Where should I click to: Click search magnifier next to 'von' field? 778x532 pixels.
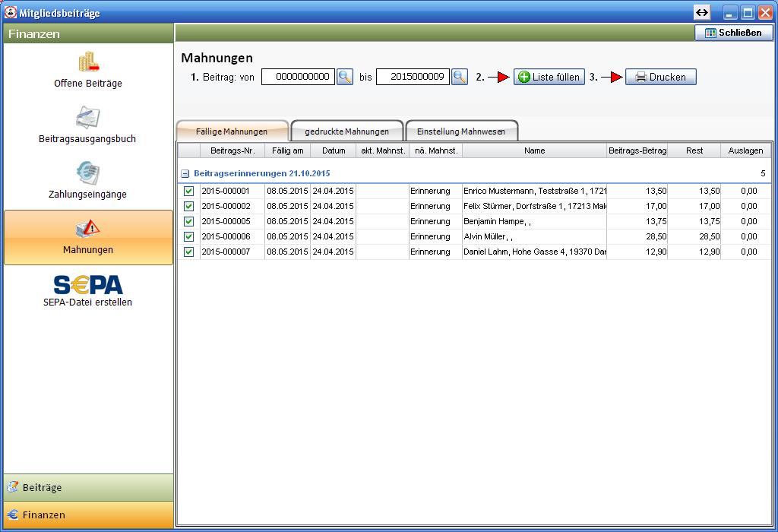click(345, 77)
